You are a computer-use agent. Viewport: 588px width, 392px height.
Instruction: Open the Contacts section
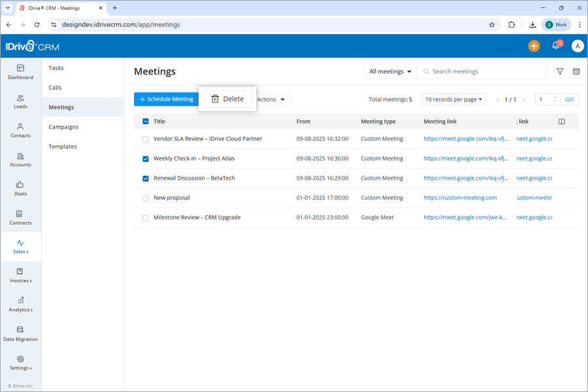point(20,131)
